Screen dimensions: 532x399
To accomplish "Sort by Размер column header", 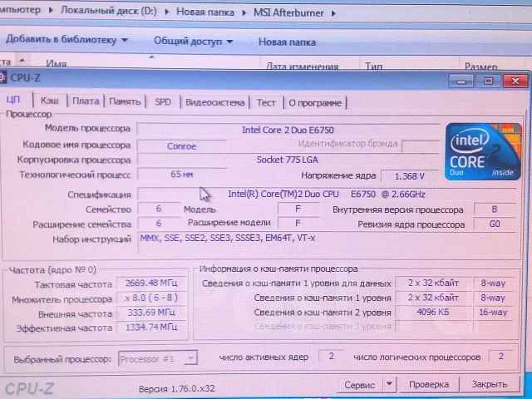I will tap(480, 66).
